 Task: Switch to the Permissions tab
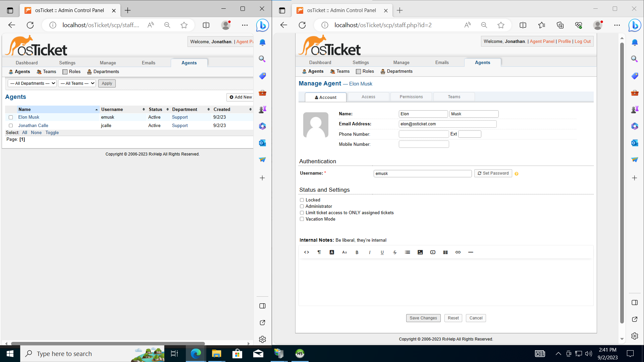pos(411,97)
